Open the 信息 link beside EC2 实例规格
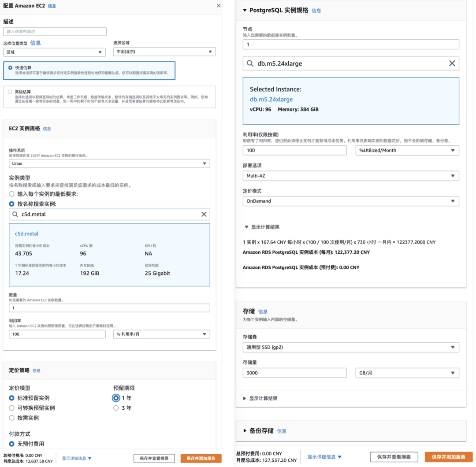 pyautogui.click(x=47, y=129)
